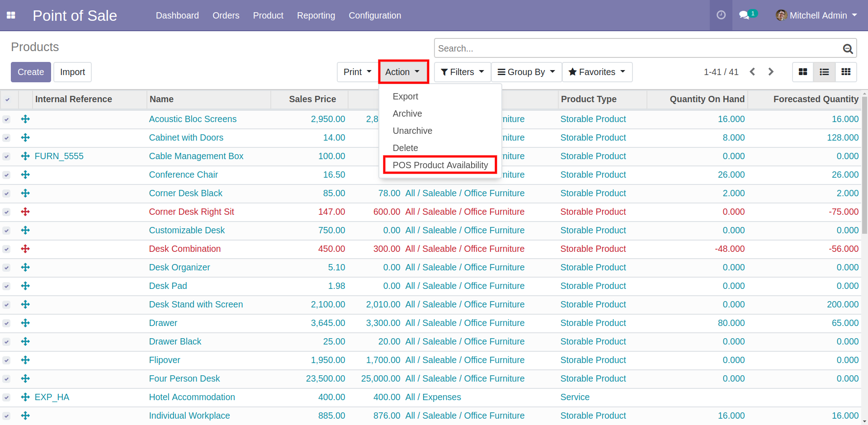The height and width of the screenshot is (425, 868).
Task: Click drag handle for Drawer Black
Action: tap(25, 341)
